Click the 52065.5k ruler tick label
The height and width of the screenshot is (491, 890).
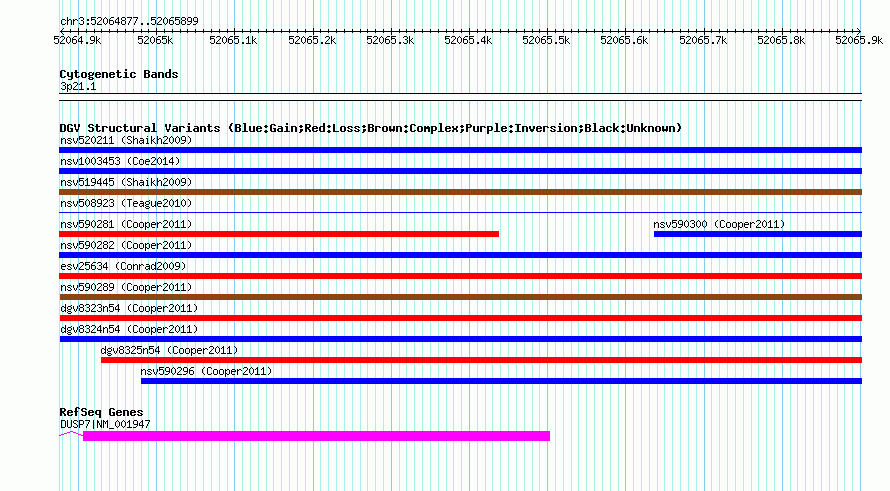pos(546,40)
